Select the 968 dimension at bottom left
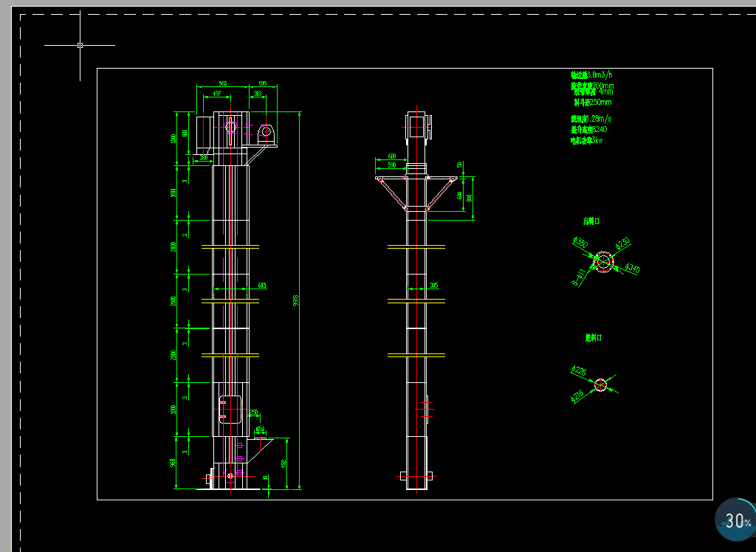The image size is (756, 552). tap(173, 463)
